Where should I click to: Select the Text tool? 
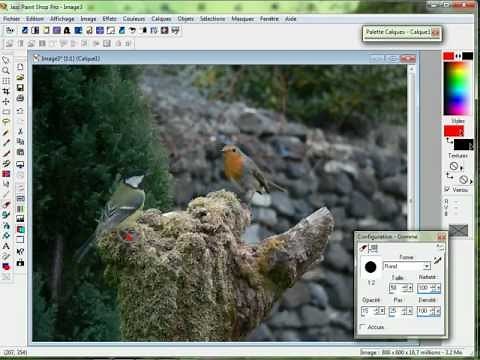pos(6,246)
